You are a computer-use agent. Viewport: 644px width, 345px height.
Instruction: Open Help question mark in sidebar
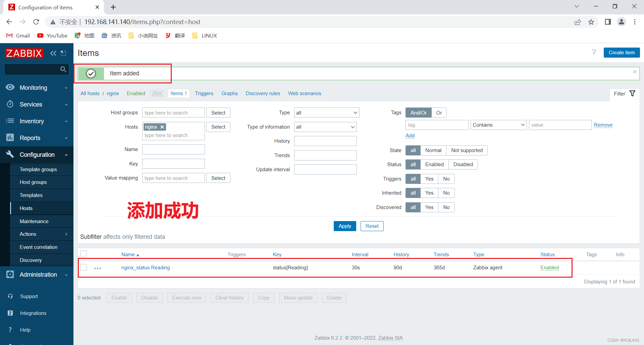pyautogui.click(x=10, y=330)
